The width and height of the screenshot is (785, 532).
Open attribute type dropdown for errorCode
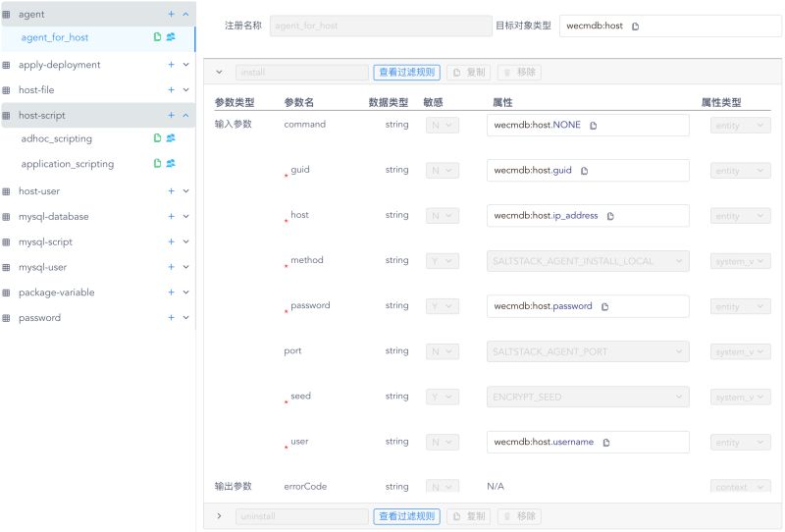pyautogui.click(x=740, y=487)
